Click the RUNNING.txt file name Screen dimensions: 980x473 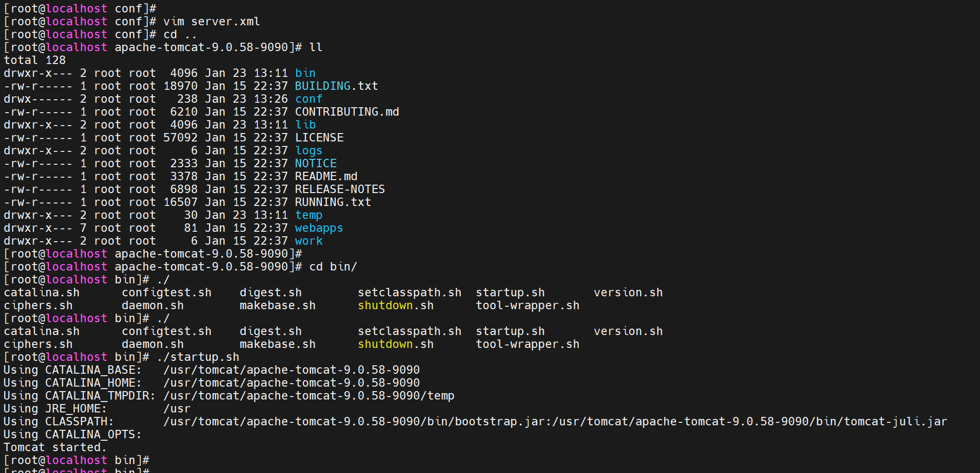pyautogui.click(x=333, y=202)
